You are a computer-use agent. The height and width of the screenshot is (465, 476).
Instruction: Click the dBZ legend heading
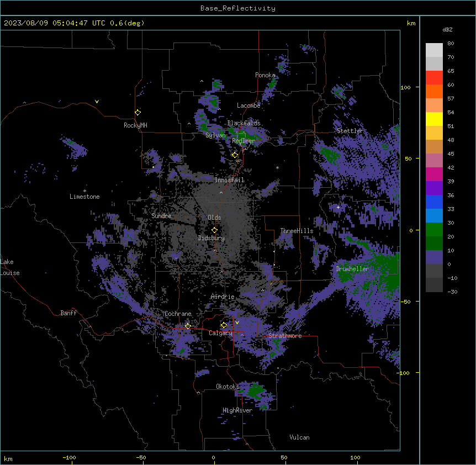447,29
